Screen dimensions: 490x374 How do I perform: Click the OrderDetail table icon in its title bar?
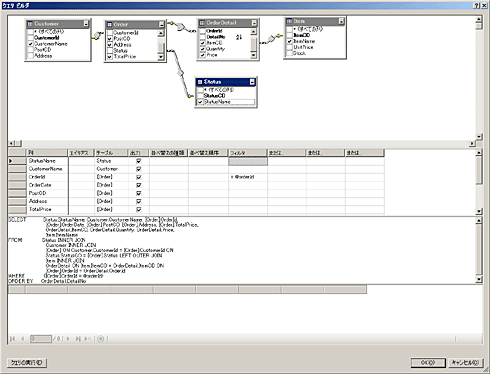pyautogui.click(x=202, y=23)
